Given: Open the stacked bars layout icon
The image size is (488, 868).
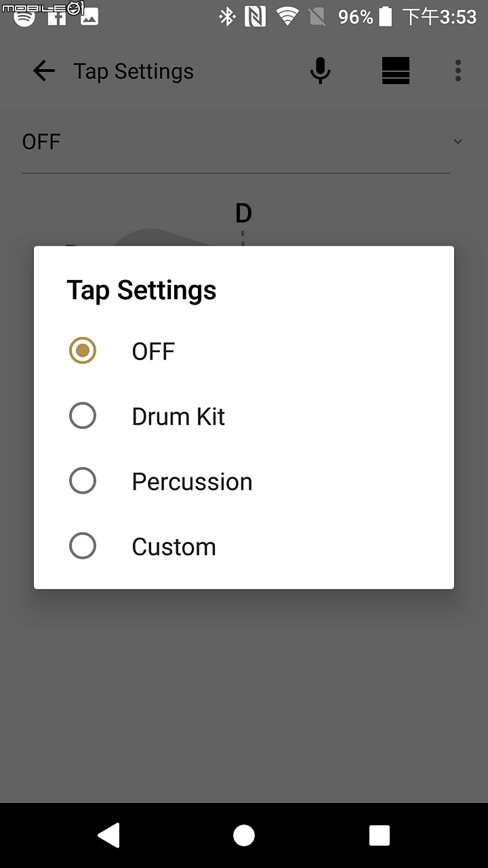Looking at the screenshot, I should click(396, 71).
